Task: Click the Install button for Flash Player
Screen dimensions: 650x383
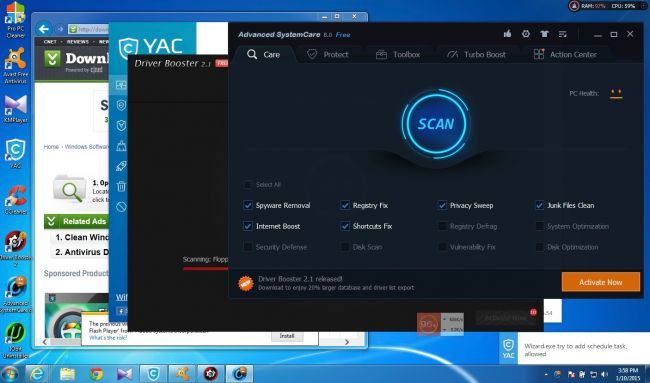Action: (287, 336)
